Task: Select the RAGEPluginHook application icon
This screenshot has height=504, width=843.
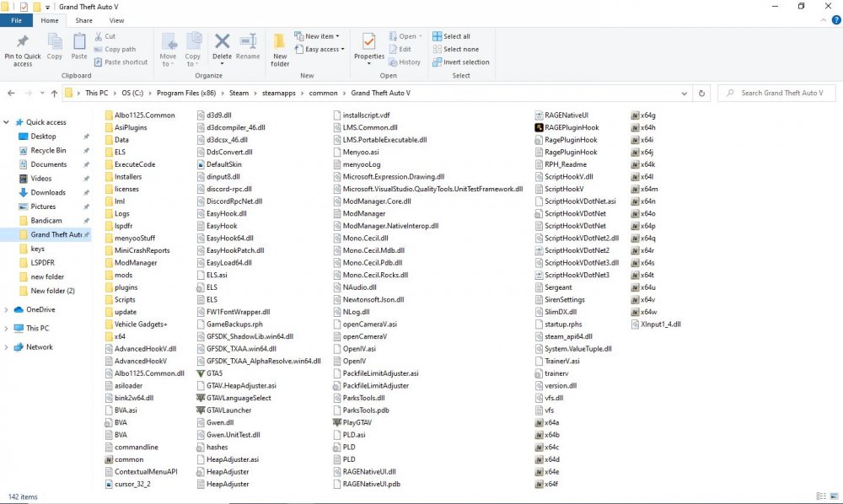Action: point(539,127)
